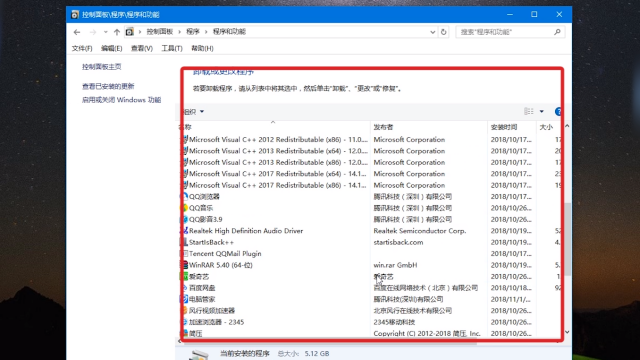The height and width of the screenshot is (360, 640).
Task: Click win.rar GmbH publisher cell
Action: 395,265
